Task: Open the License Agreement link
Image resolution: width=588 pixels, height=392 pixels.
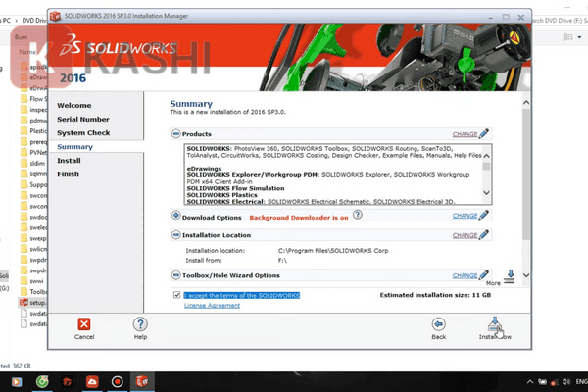Action: [x=212, y=306]
